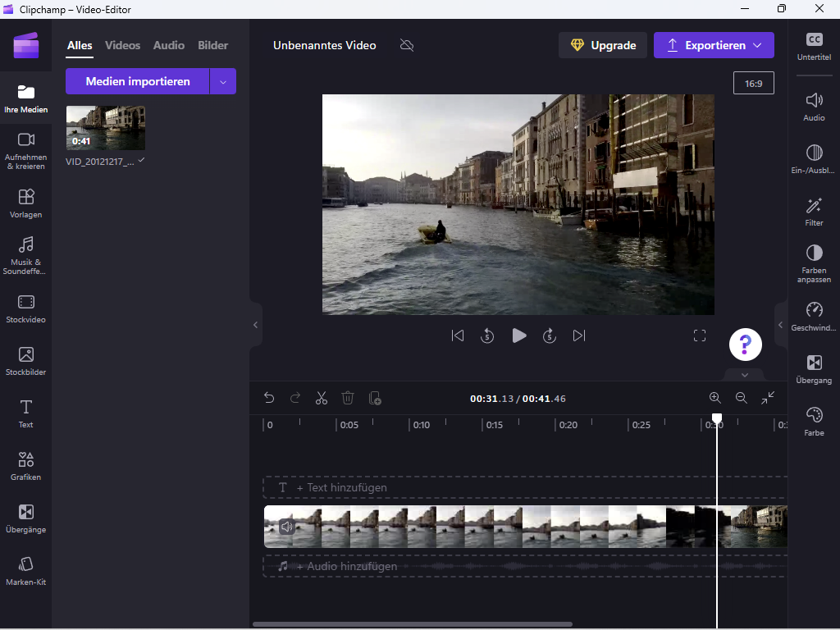This screenshot has width=840, height=630.
Task: Mute the video clip audio on timeline
Action: [286, 527]
